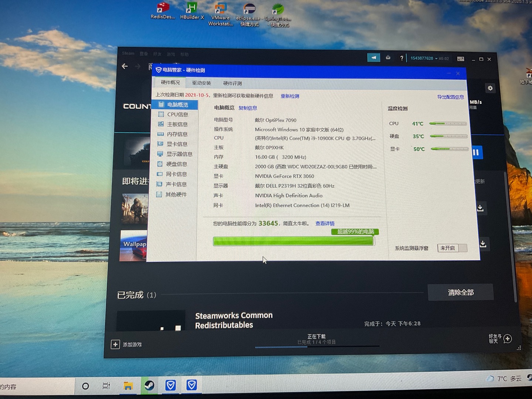Open Steam announcements megaphone icon
532x399 pixels.
pyautogui.click(x=374, y=58)
